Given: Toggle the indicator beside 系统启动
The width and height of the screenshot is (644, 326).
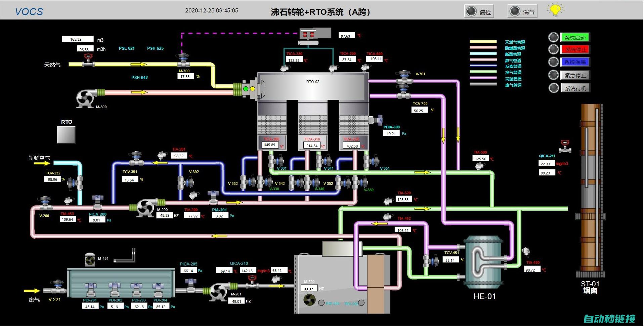Looking at the screenshot, I should (553, 37).
